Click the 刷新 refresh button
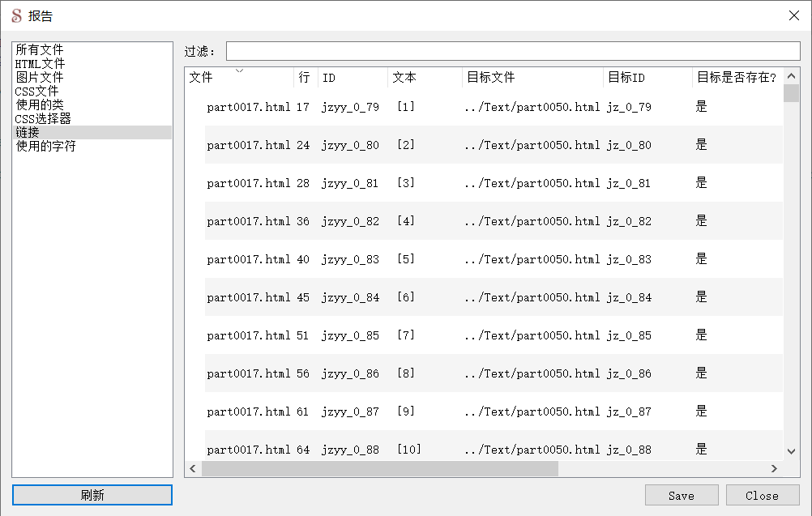Image resolution: width=812 pixels, height=516 pixels. coord(91,494)
